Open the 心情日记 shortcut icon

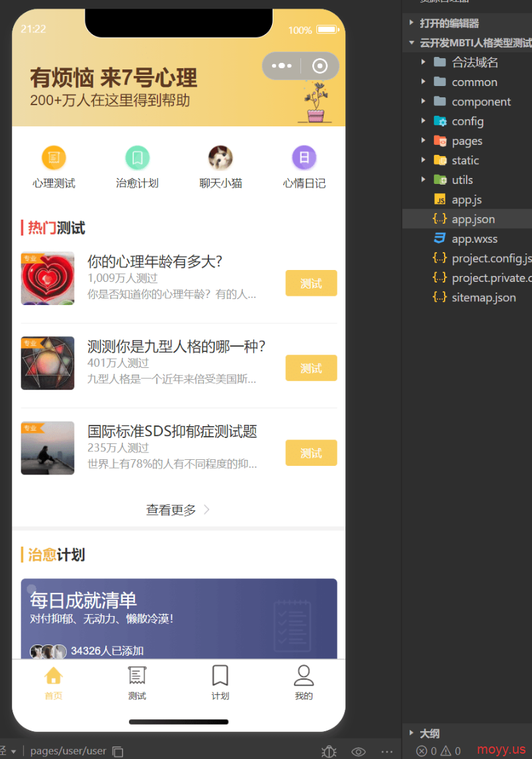coord(304,157)
